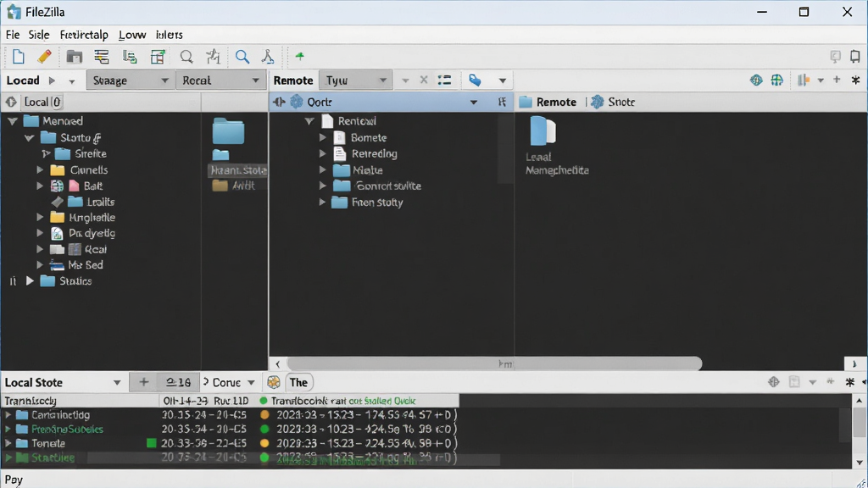This screenshot has width=868, height=488.
Task: Open the Local Stote dropdown
Action: point(117,382)
